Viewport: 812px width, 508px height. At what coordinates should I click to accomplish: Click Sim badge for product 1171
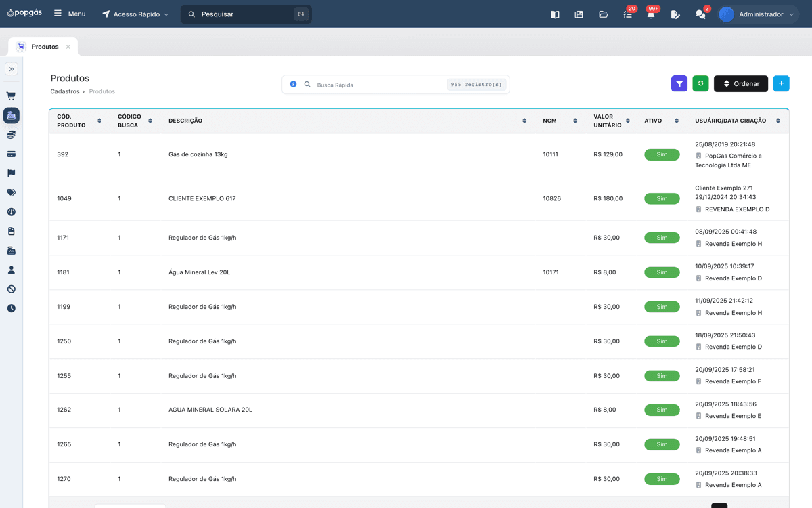click(x=662, y=238)
